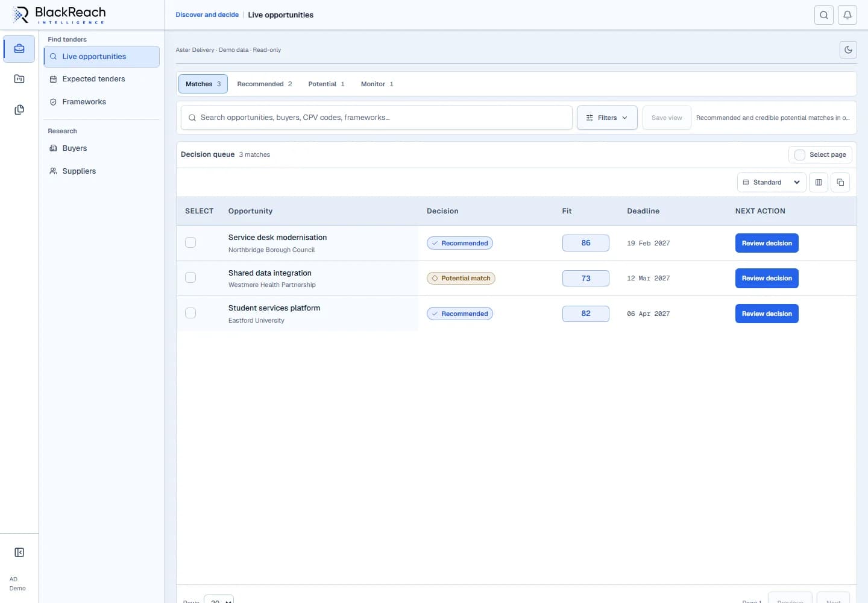The image size is (868, 603).
Task: Open the column settings icon beside Standard
Action: click(x=819, y=182)
